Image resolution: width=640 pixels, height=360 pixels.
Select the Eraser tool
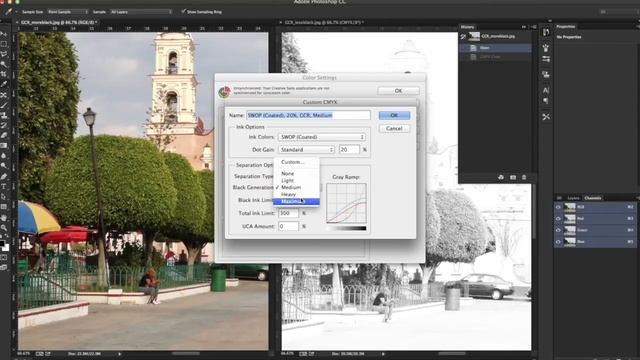(x=4, y=136)
